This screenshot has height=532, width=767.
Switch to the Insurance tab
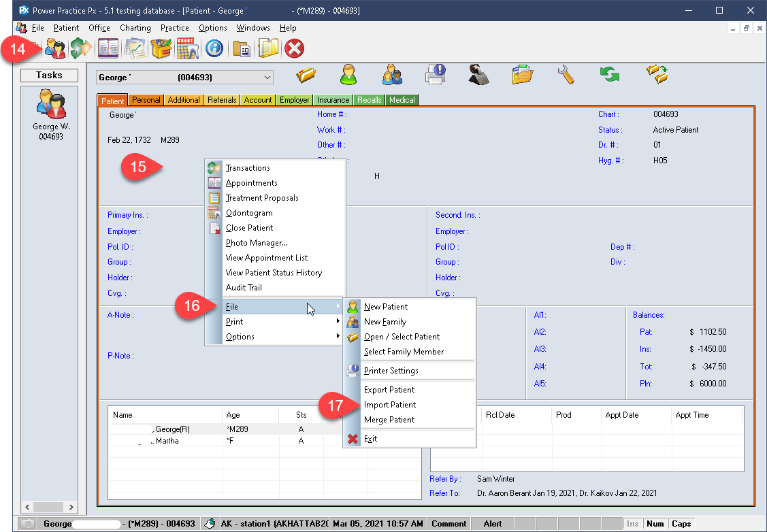(x=333, y=100)
